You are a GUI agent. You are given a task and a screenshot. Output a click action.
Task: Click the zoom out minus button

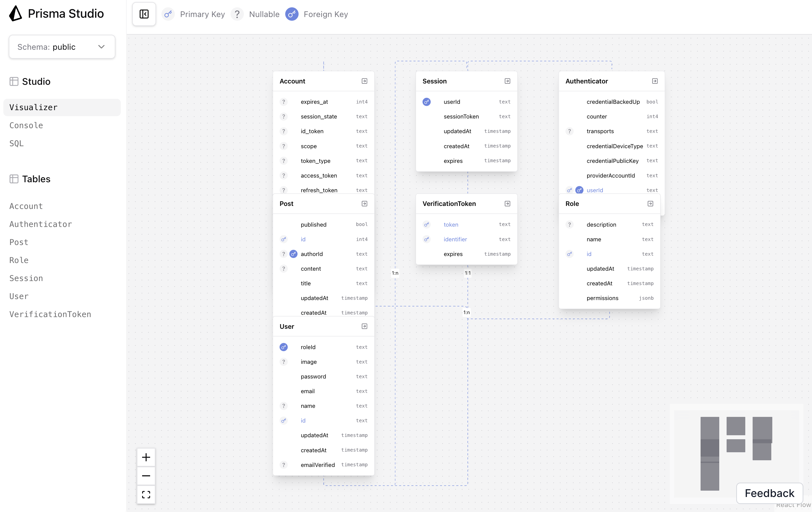[x=146, y=476]
